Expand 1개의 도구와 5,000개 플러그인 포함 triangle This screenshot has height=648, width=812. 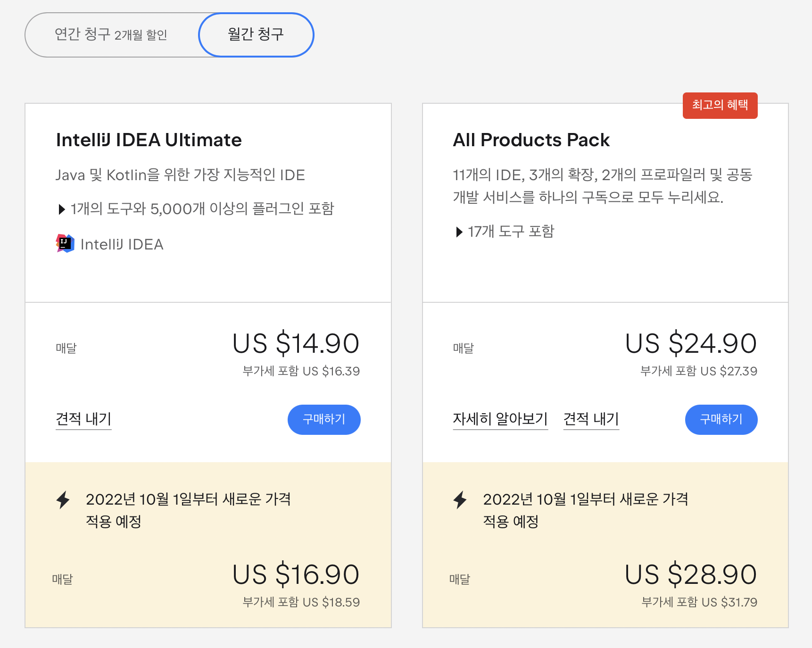click(62, 209)
